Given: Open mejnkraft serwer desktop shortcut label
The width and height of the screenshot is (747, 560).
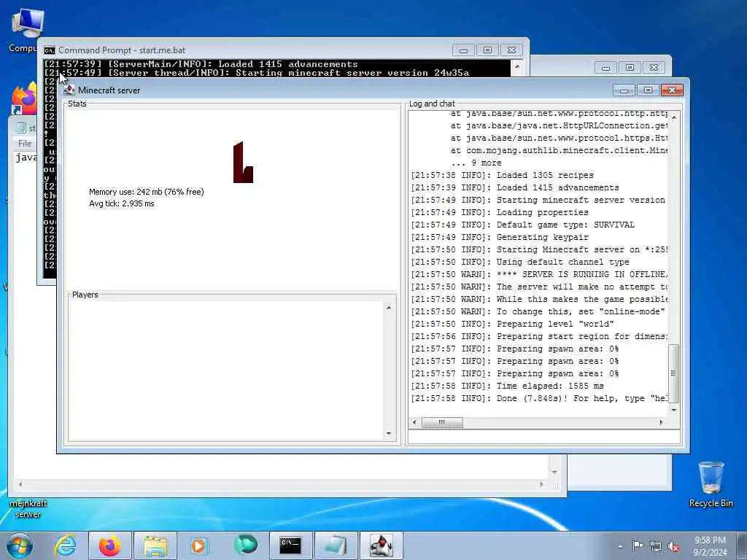Looking at the screenshot, I should click(x=28, y=508).
